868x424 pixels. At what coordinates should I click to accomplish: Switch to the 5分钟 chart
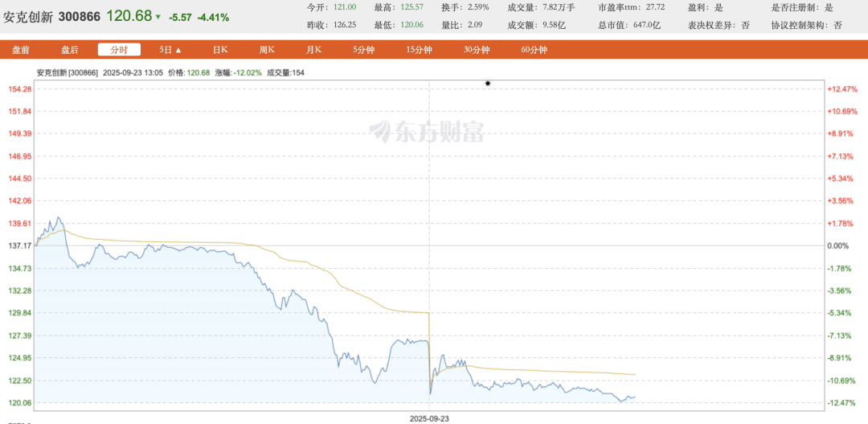[364, 50]
